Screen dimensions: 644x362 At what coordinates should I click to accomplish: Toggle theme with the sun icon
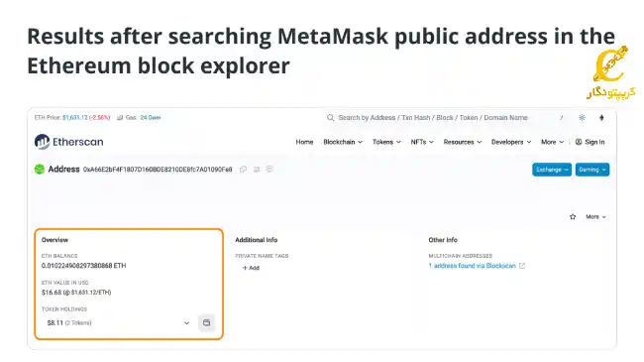582,118
